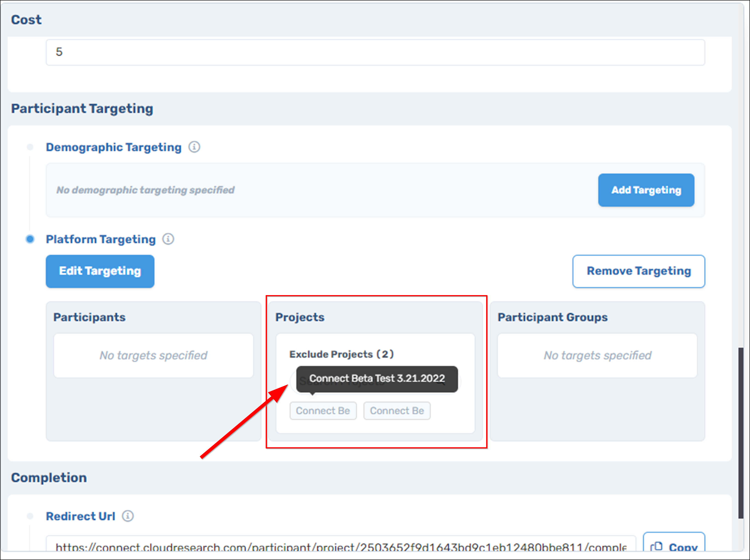Viewport: 750px width, 560px height.
Task: Click 'No targets specified' under Participants
Action: [153, 355]
